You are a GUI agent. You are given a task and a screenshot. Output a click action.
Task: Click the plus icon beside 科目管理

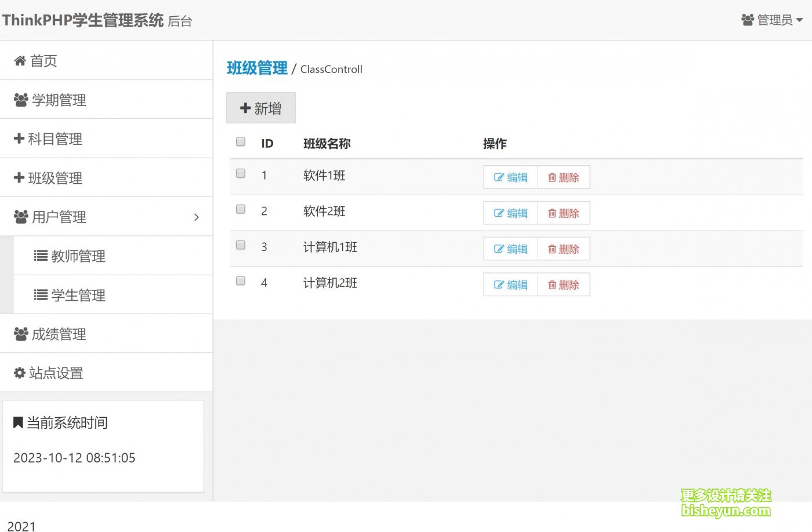[19, 139]
